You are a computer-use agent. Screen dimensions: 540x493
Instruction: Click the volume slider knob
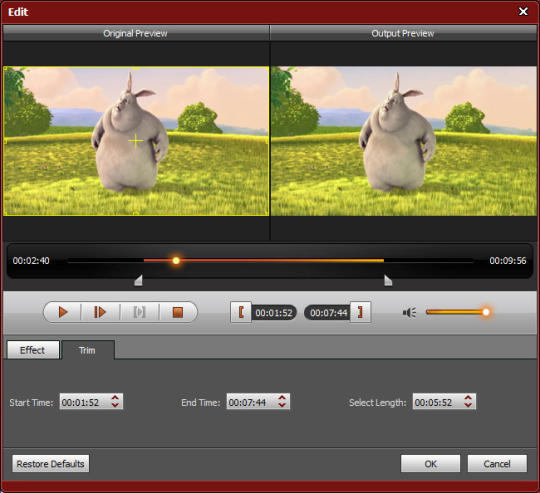click(486, 312)
